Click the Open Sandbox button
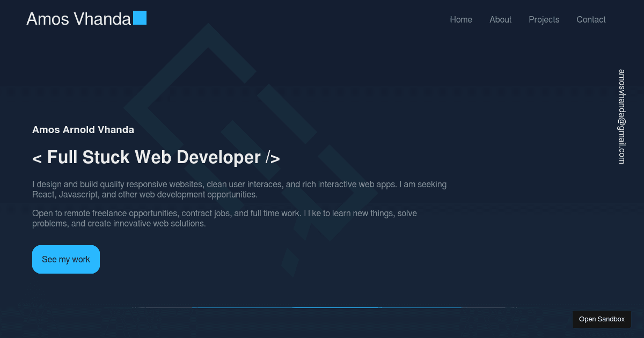 click(602, 319)
